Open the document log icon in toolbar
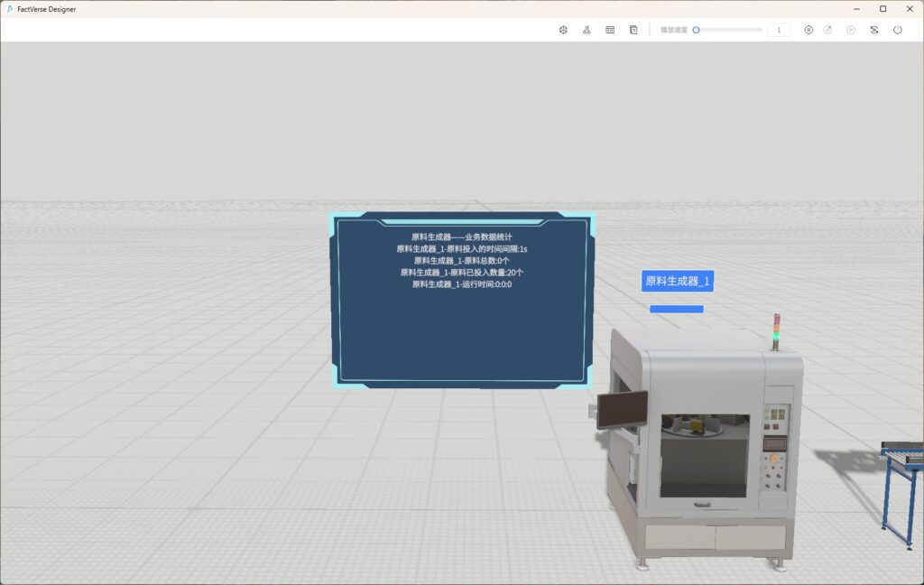This screenshot has height=585, width=924. tap(633, 30)
